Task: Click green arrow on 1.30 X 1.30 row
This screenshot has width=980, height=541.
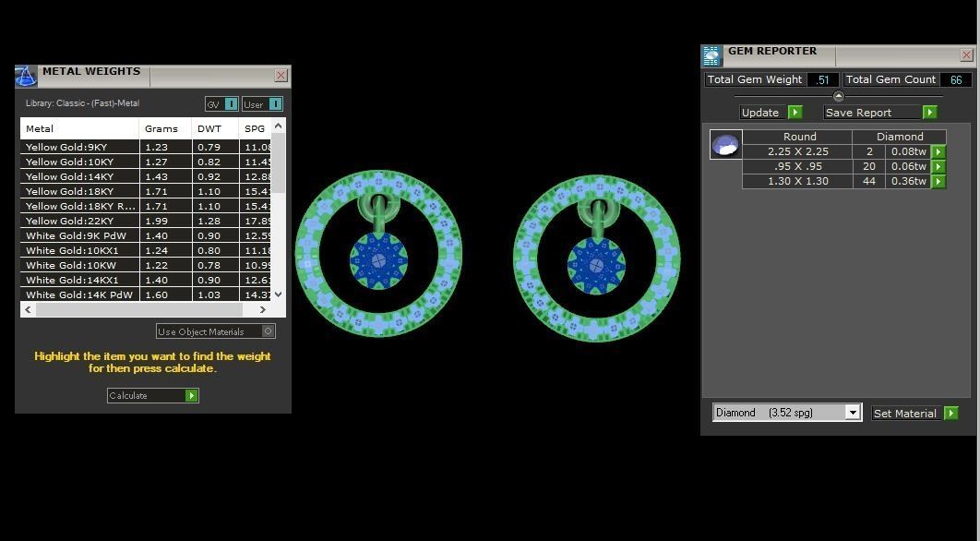Action: click(x=938, y=182)
